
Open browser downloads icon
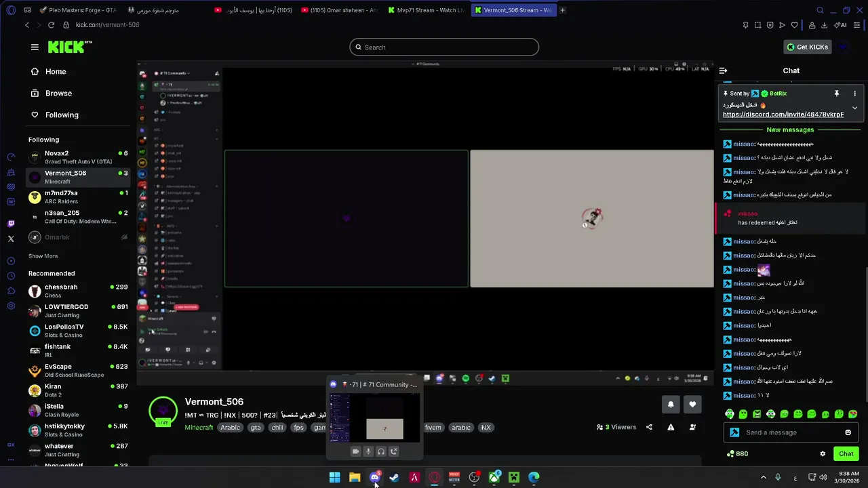click(824, 25)
